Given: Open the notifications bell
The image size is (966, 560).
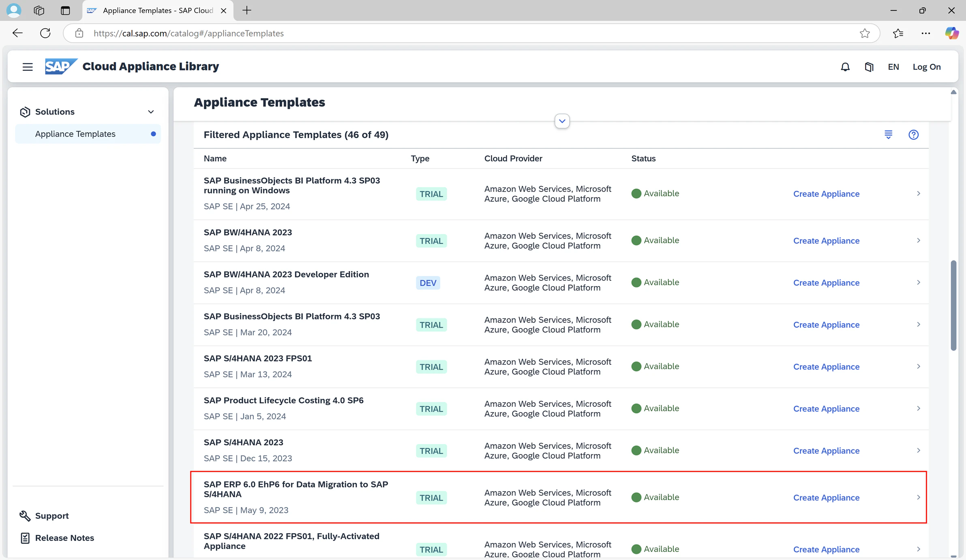Looking at the screenshot, I should pos(845,67).
